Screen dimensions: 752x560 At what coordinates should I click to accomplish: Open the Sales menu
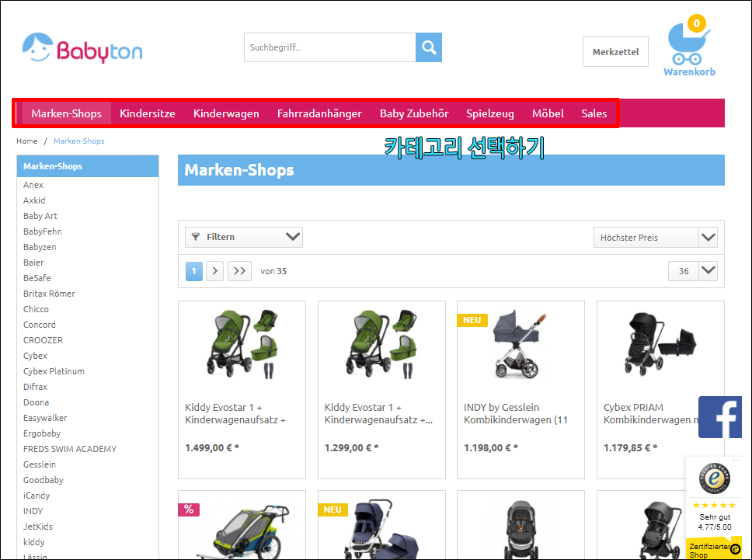click(594, 113)
